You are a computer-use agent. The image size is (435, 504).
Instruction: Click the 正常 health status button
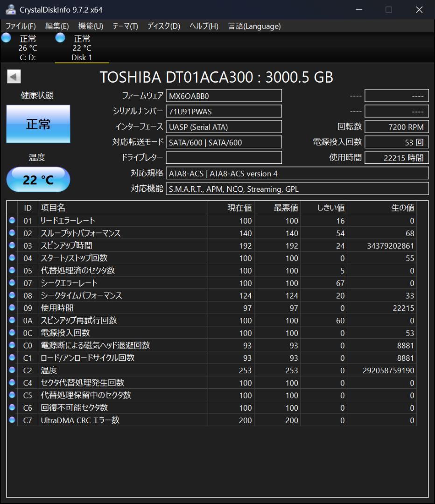38,124
